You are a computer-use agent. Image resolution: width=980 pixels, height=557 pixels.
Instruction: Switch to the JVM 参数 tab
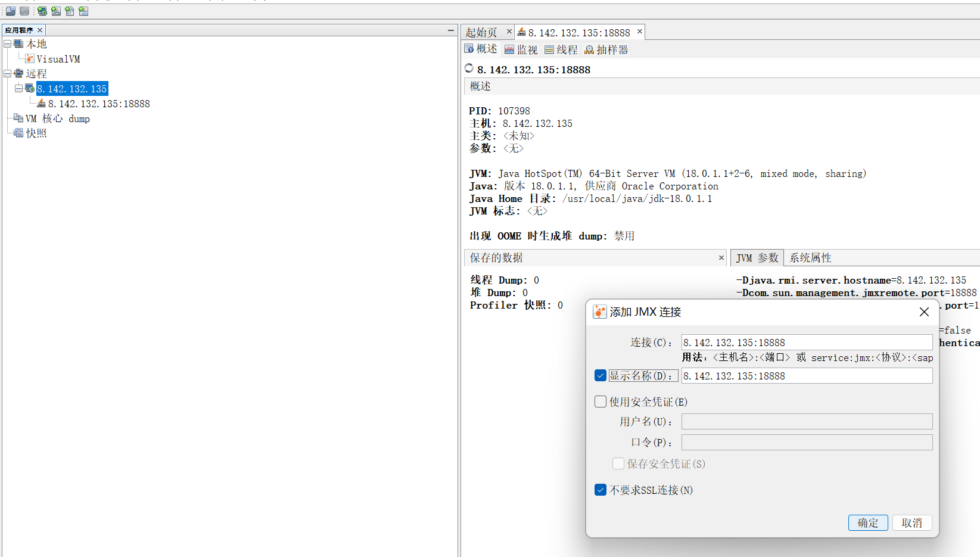tap(757, 258)
